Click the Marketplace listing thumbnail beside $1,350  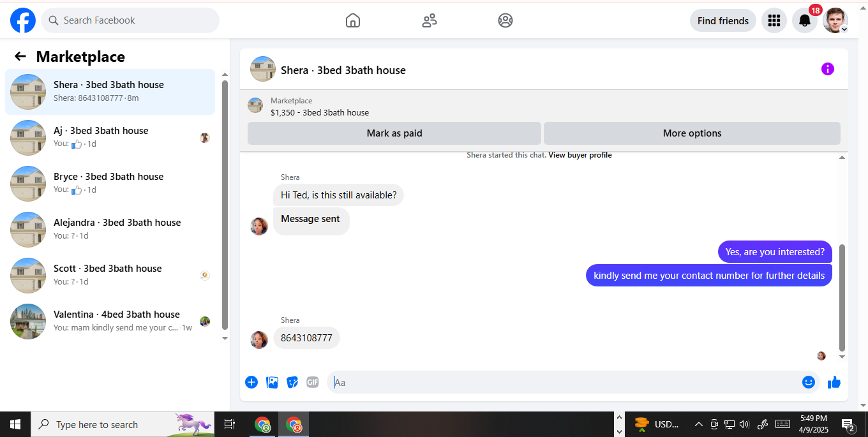pyautogui.click(x=255, y=105)
